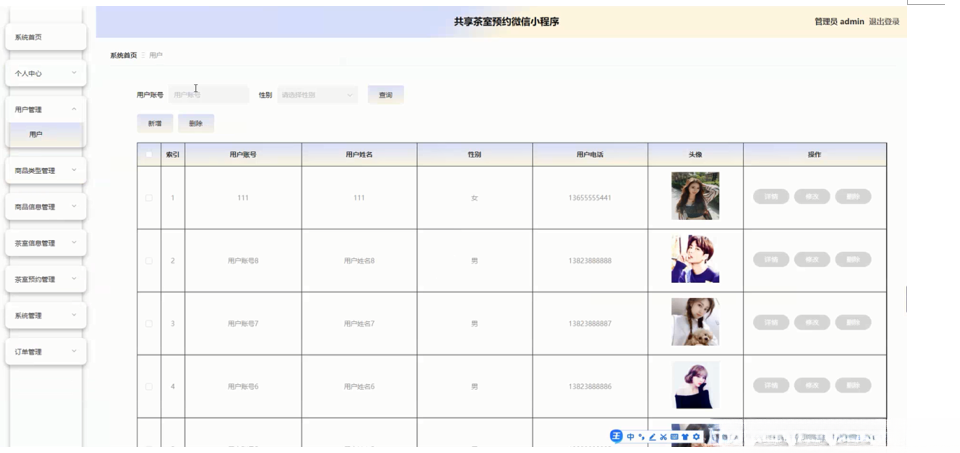Viewport: 960px width, 453px height.
Task: Click avatar thumbnail of 用户账号8
Action: pyautogui.click(x=696, y=259)
